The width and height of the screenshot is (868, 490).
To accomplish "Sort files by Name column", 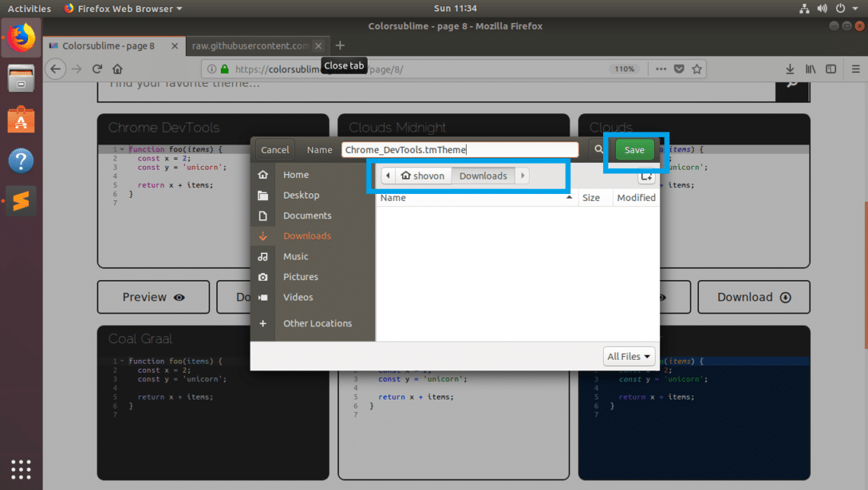I will 477,198.
